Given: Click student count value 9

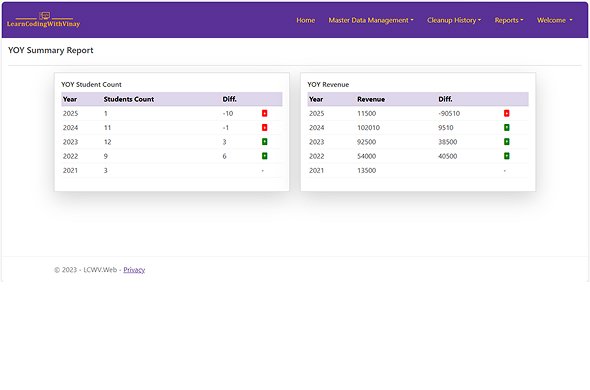Looking at the screenshot, I should [x=106, y=156].
